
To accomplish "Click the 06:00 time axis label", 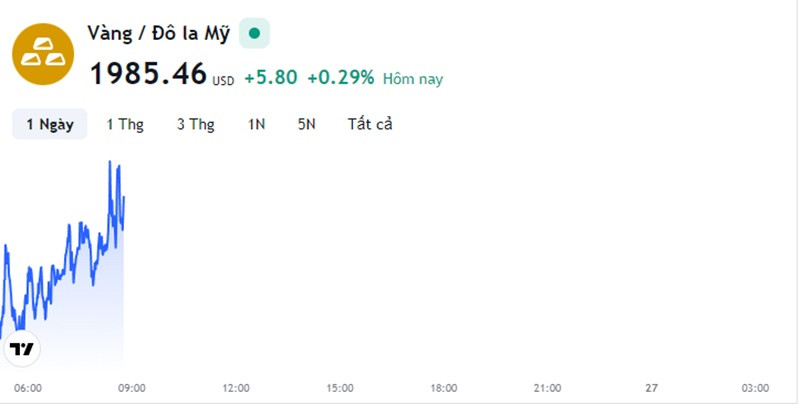I will pos(28,388).
